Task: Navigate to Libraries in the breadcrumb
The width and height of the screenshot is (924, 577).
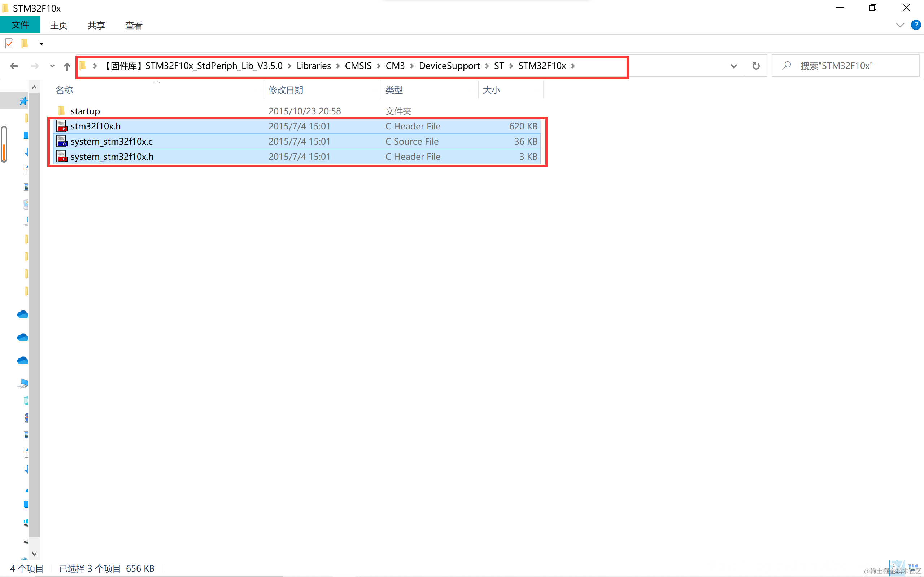Action: click(313, 66)
